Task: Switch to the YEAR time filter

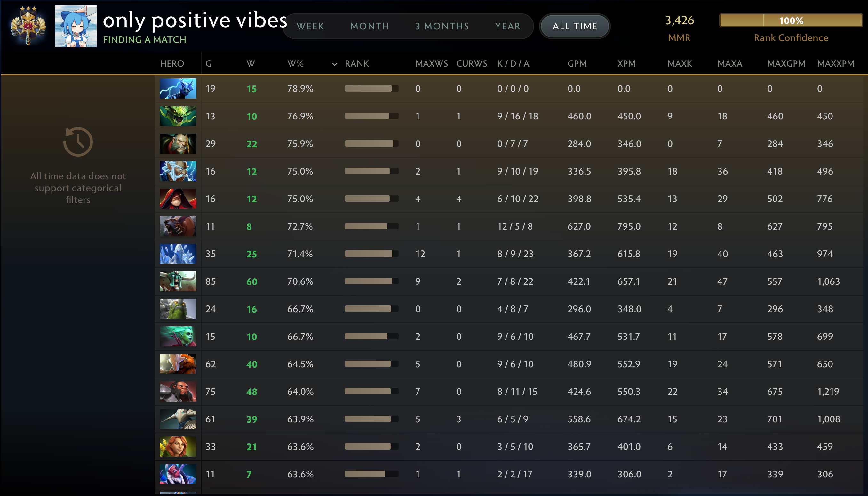Action: [x=508, y=26]
